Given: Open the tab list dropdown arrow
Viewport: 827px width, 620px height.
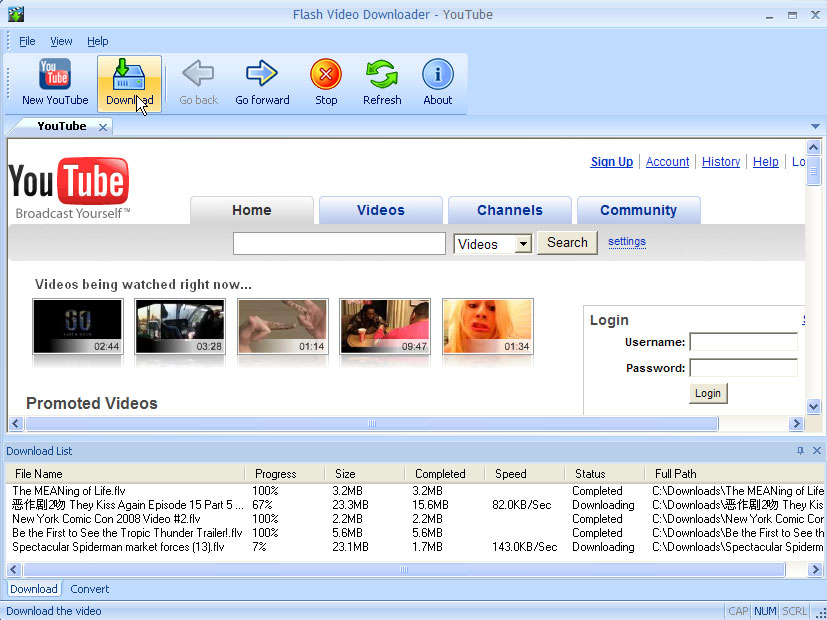Looking at the screenshot, I should pyautogui.click(x=815, y=127).
